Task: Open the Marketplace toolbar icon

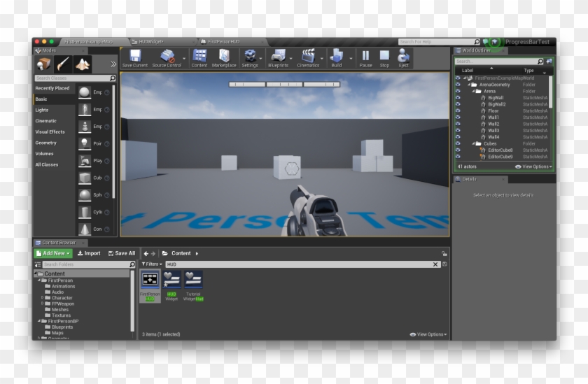Action: tap(224, 57)
